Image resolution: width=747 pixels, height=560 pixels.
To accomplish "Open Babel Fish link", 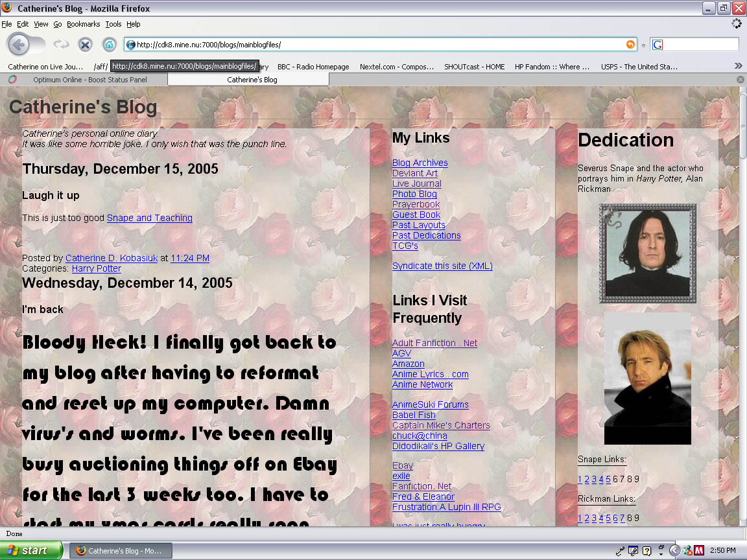I will coord(414,415).
